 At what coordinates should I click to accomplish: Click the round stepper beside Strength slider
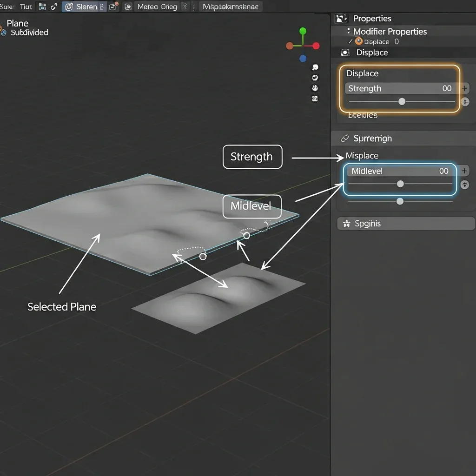465,102
